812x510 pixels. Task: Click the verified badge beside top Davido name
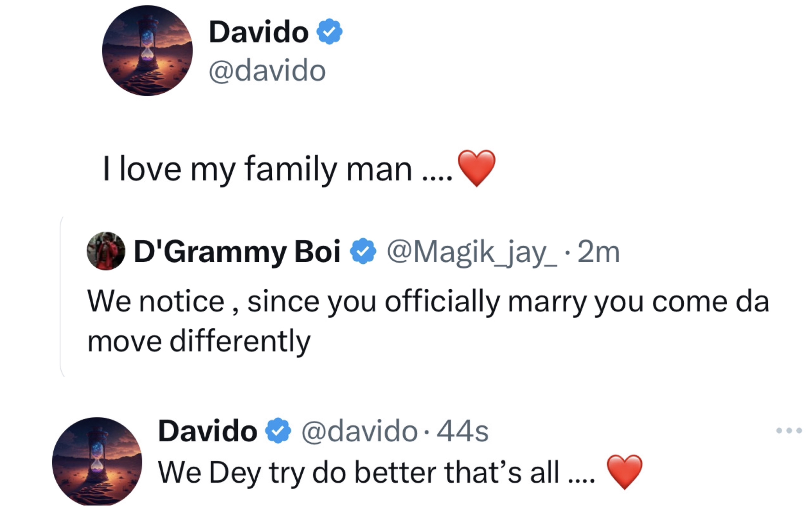tap(329, 32)
